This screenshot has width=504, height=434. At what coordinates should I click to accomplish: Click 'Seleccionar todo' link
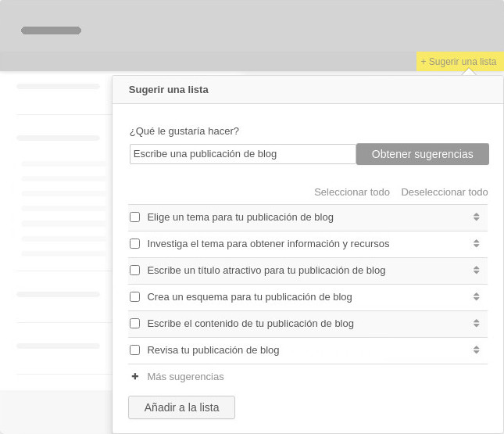point(352,192)
